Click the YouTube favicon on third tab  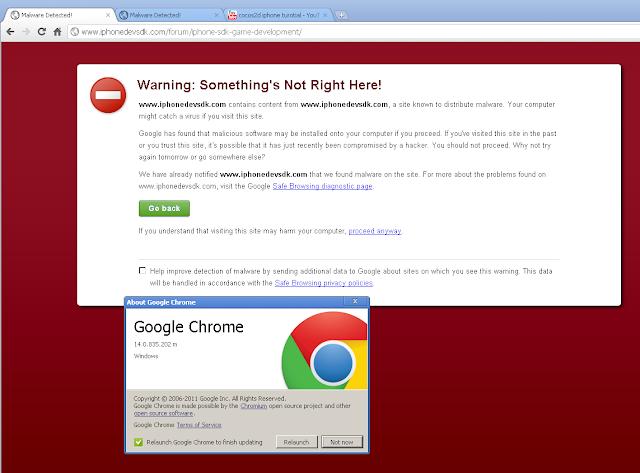pos(232,15)
